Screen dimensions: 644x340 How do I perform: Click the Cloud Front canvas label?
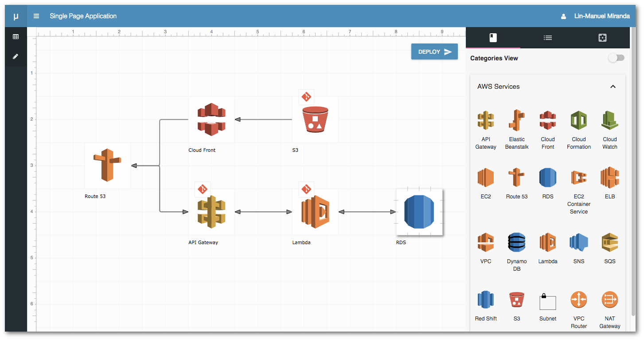coord(202,150)
